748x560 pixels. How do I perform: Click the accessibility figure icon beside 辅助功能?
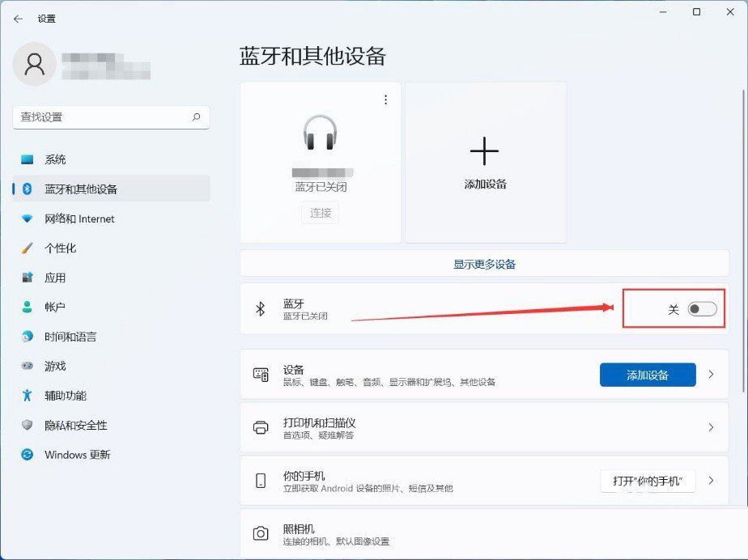click(28, 396)
